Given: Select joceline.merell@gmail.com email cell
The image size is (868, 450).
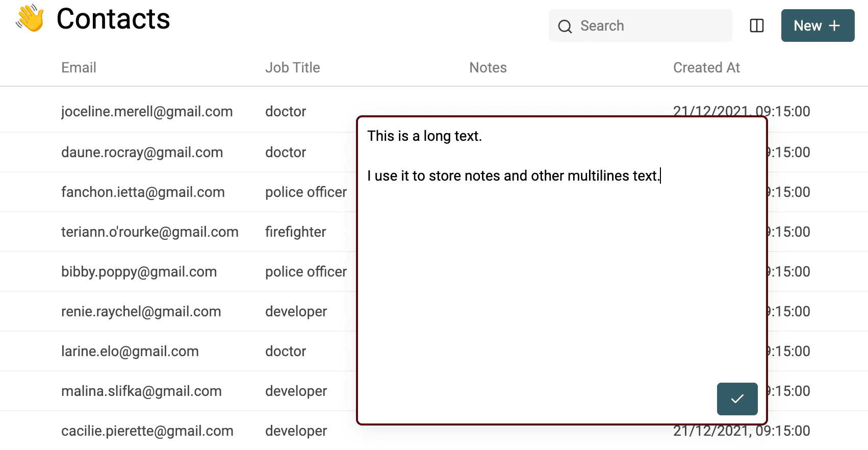Looking at the screenshot, I should [x=147, y=112].
